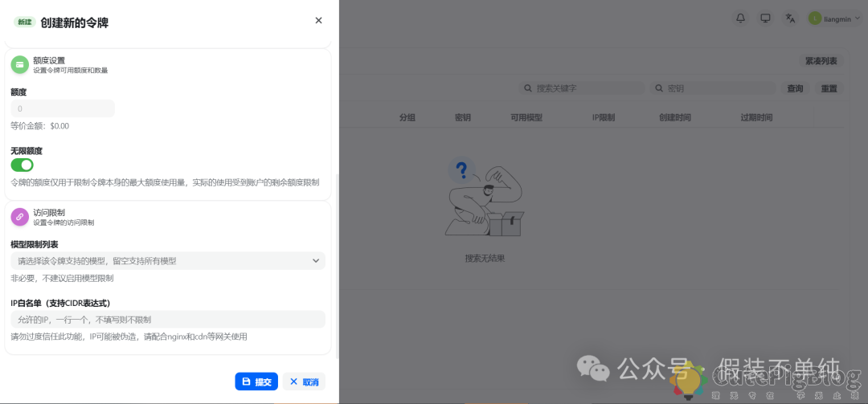The image size is (868, 404).
Task: Expand the liangmin account dropdown
Action: pyautogui.click(x=858, y=18)
